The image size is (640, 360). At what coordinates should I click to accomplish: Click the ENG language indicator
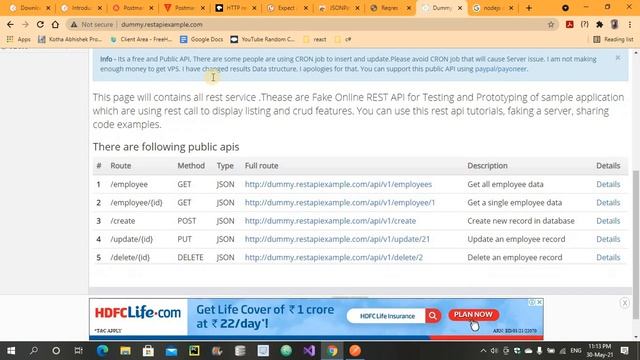click(576, 351)
